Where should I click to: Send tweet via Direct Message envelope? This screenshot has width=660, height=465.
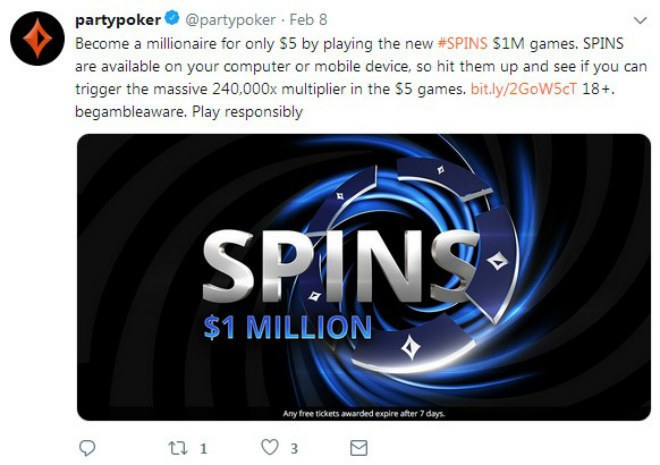(x=357, y=447)
